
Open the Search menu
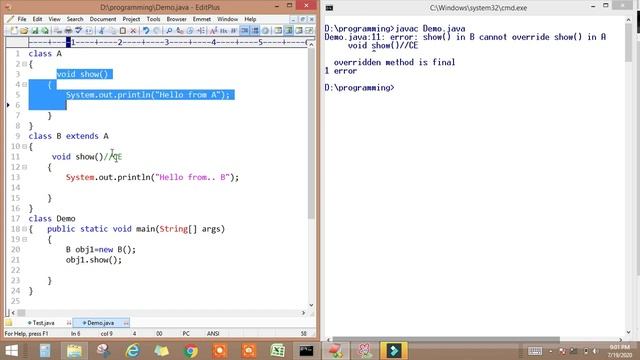tap(75, 19)
